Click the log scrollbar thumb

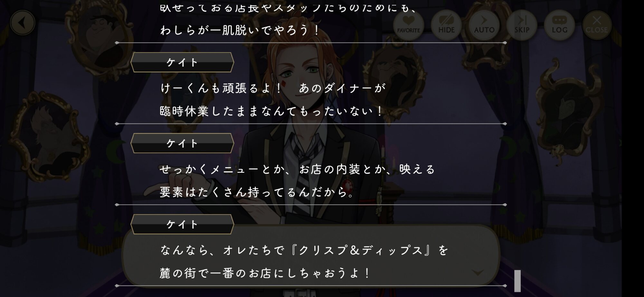tap(517, 281)
